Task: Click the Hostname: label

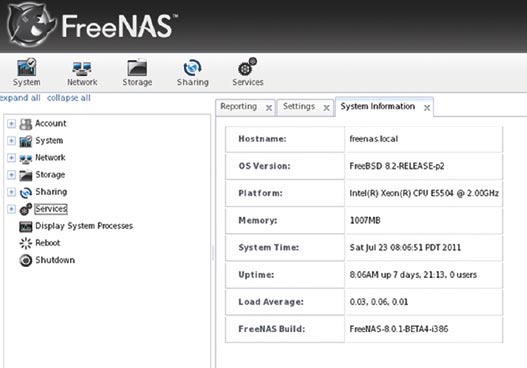Action: 262,139
